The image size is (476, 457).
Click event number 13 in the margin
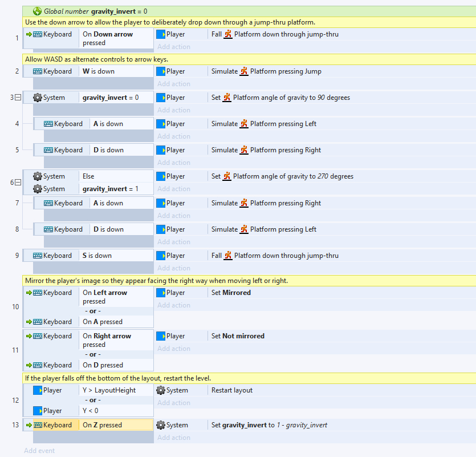tap(15, 425)
